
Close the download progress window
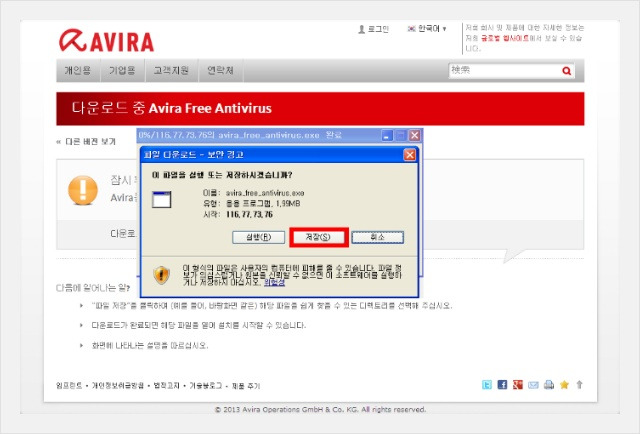pos(415,136)
